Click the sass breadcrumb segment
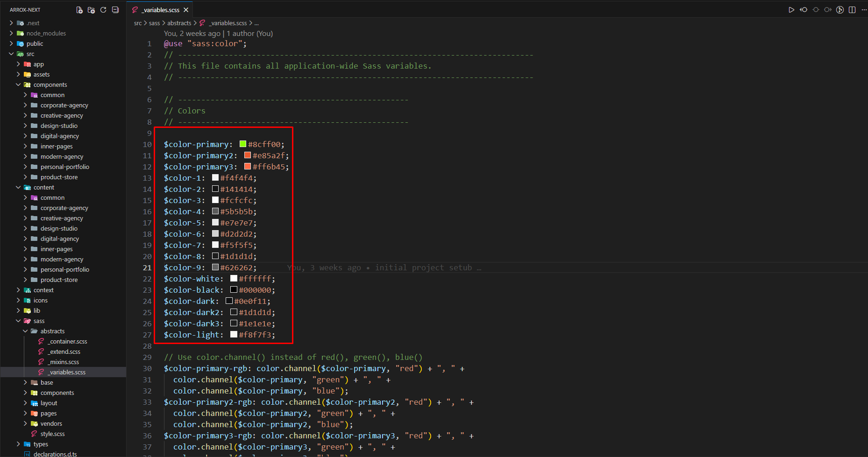Viewport: 868px width, 457px height. coord(154,23)
